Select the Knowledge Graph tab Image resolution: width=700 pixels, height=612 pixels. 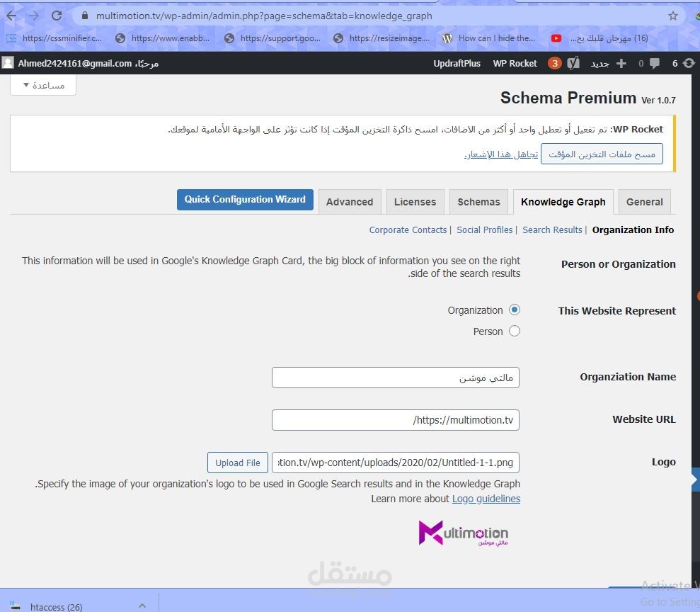(563, 202)
